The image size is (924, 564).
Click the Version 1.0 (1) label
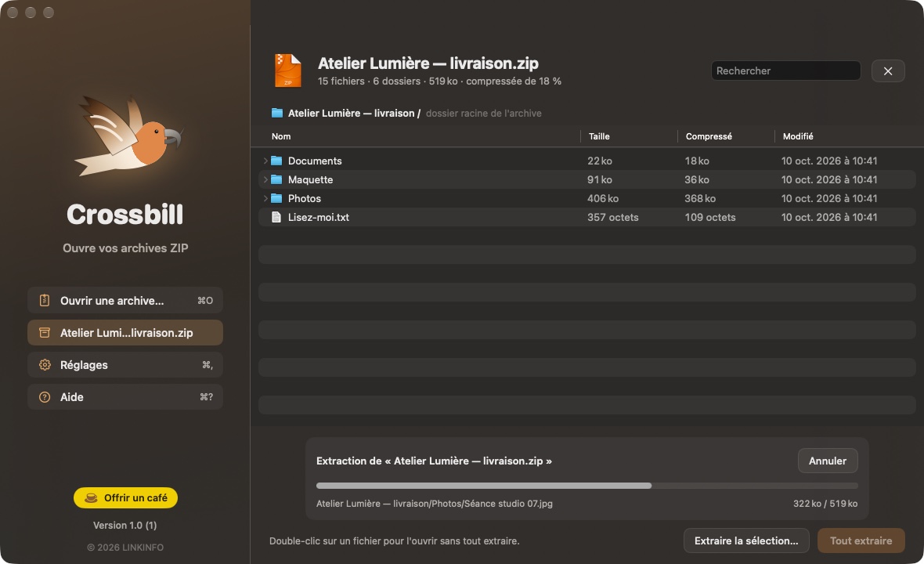click(125, 525)
